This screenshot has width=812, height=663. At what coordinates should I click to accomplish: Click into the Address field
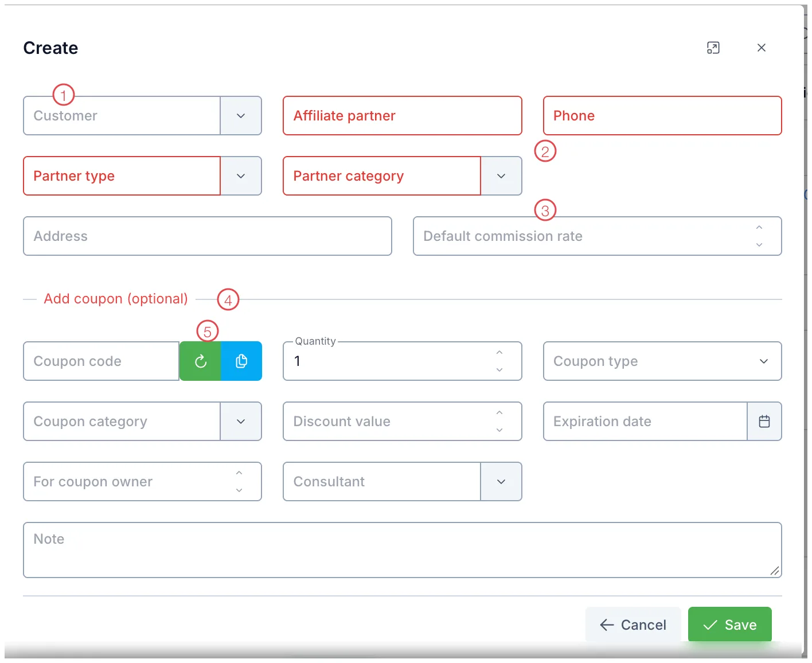coord(208,236)
